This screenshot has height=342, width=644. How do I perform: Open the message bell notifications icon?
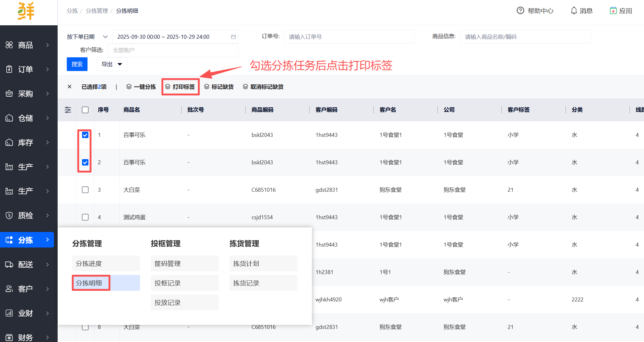point(574,11)
